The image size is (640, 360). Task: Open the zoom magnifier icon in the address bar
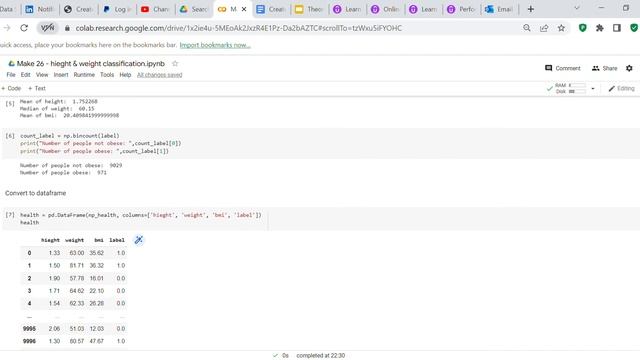pyautogui.click(x=527, y=28)
